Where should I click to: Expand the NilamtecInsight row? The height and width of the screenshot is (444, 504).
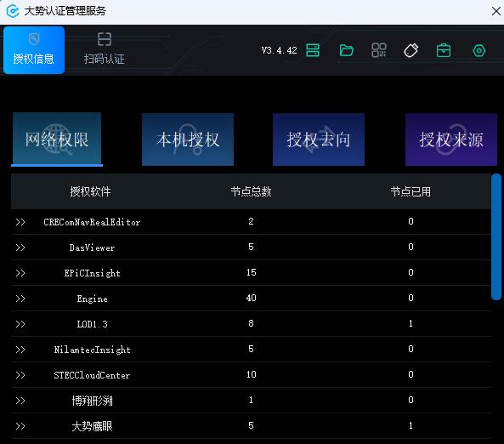pyautogui.click(x=20, y=350)
